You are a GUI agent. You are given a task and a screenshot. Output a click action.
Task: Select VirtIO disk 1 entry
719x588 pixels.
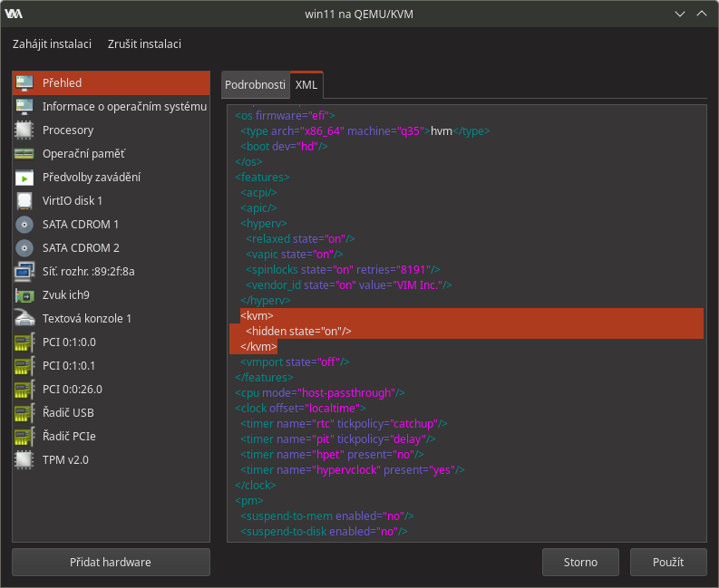(111, 201)
